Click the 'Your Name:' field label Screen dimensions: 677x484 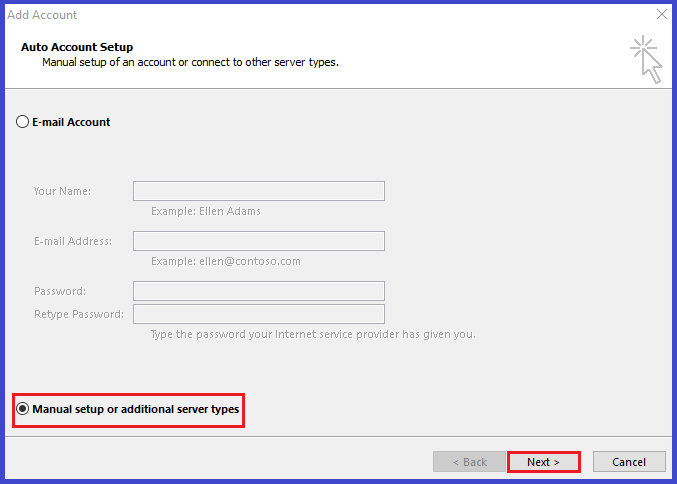click(x=62, y=191)
